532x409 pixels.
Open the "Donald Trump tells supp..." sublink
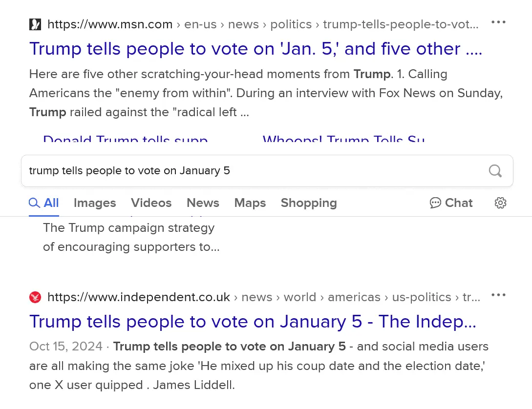point(126,141)
